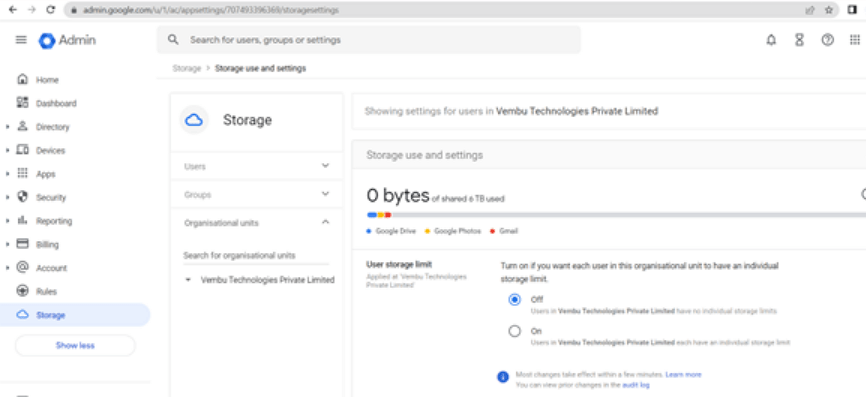The height and width of the screenshot is (397, 866).
Task: Click the Storage breadcrumb link
Action: point(187,68)
